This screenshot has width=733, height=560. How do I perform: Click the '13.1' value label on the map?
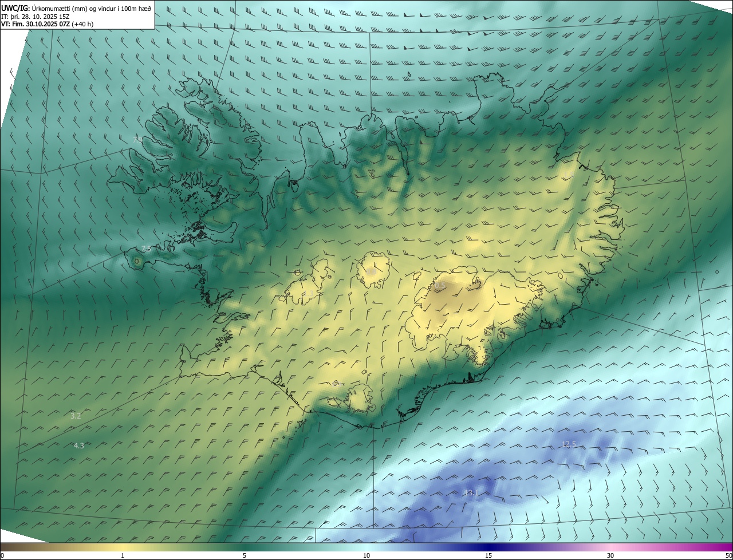471,493
